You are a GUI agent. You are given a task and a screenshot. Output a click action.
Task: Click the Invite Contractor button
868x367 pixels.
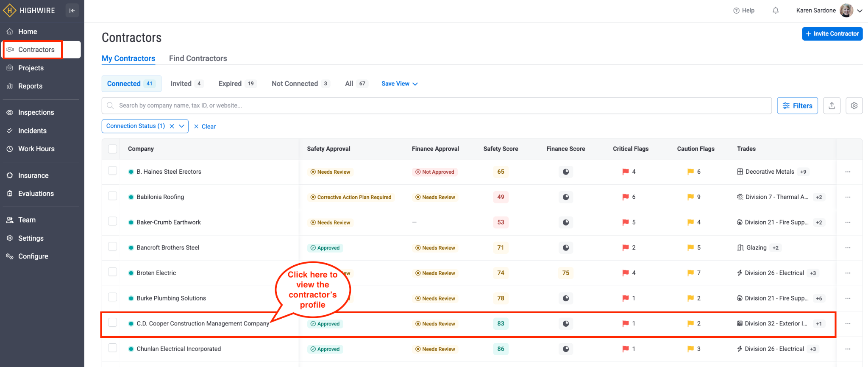click(832, 34)
